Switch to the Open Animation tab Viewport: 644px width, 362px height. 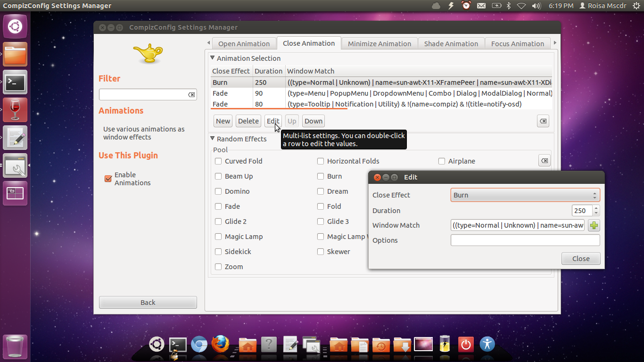click(x=244, y=43)
